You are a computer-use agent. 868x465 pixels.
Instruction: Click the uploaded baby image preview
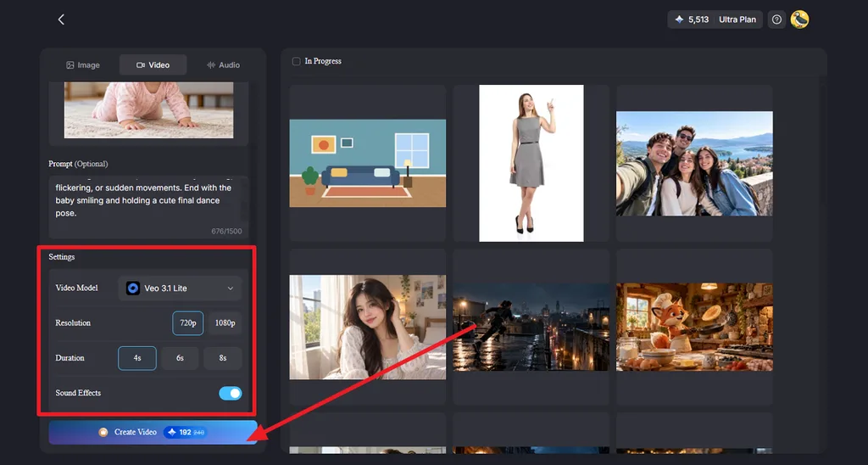pos(148,109)
